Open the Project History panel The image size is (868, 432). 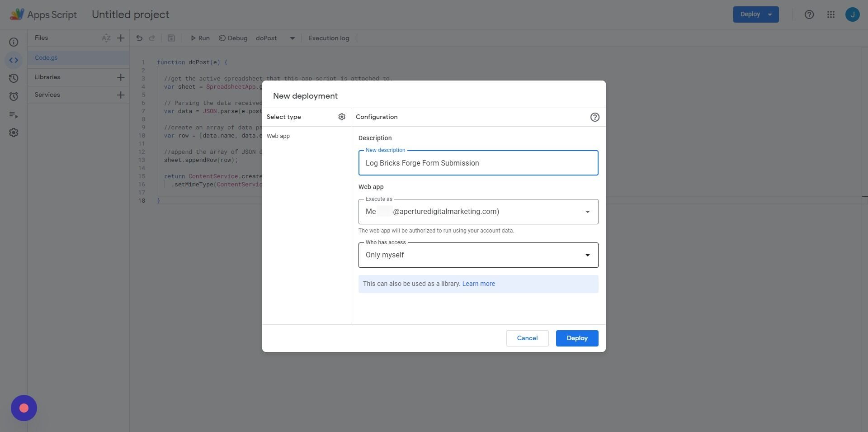pos(14,78)
